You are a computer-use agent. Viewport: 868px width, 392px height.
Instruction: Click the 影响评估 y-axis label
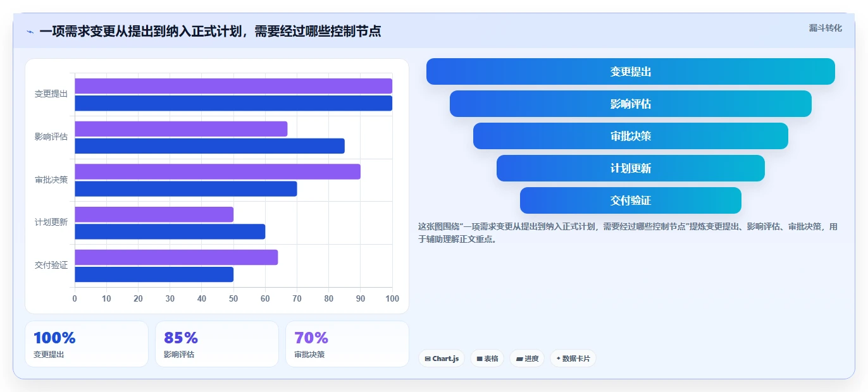(x=51, y=137)
